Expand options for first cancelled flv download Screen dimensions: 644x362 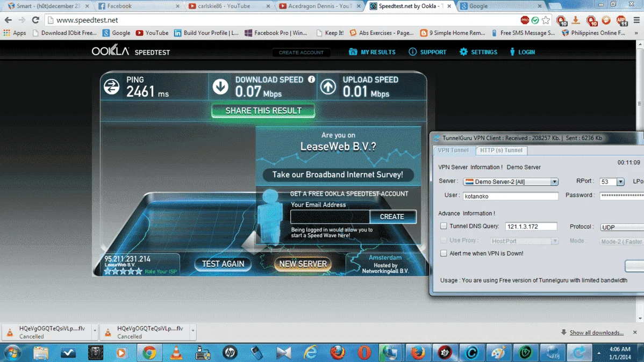[95, 330]
